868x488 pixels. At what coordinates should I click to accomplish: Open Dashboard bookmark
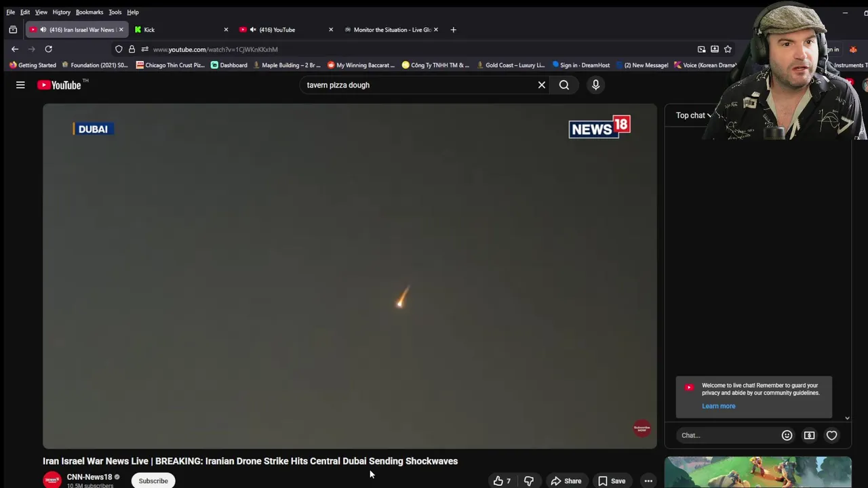(229, 65)
